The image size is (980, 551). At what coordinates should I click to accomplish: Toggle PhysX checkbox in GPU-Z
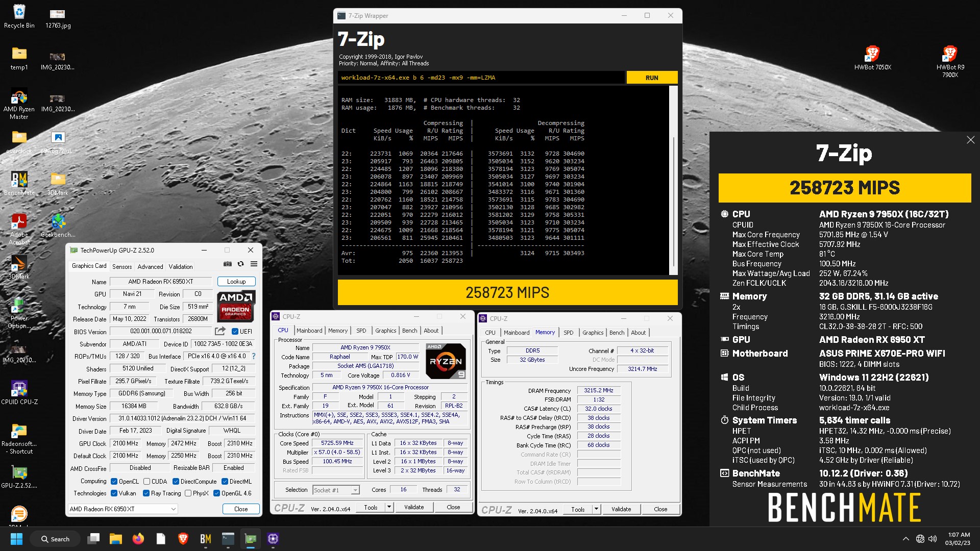click(188, 493)
